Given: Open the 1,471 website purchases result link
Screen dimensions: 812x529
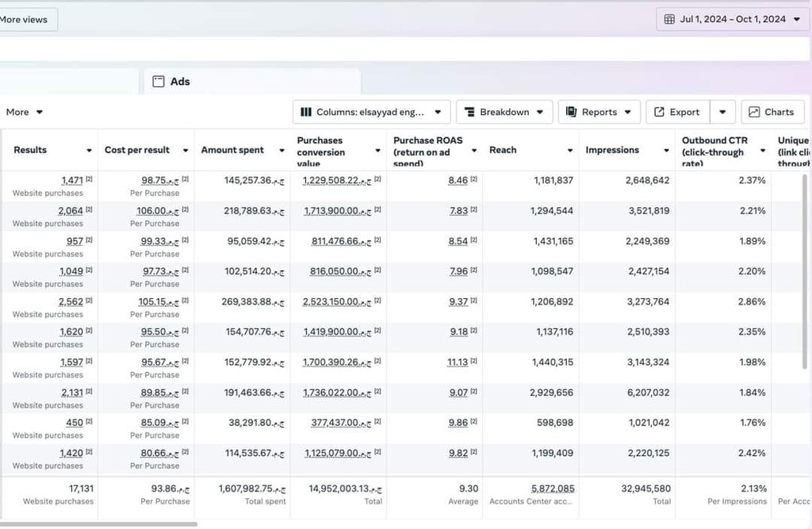Looking at the screenshot, I should tap(72, 180).
